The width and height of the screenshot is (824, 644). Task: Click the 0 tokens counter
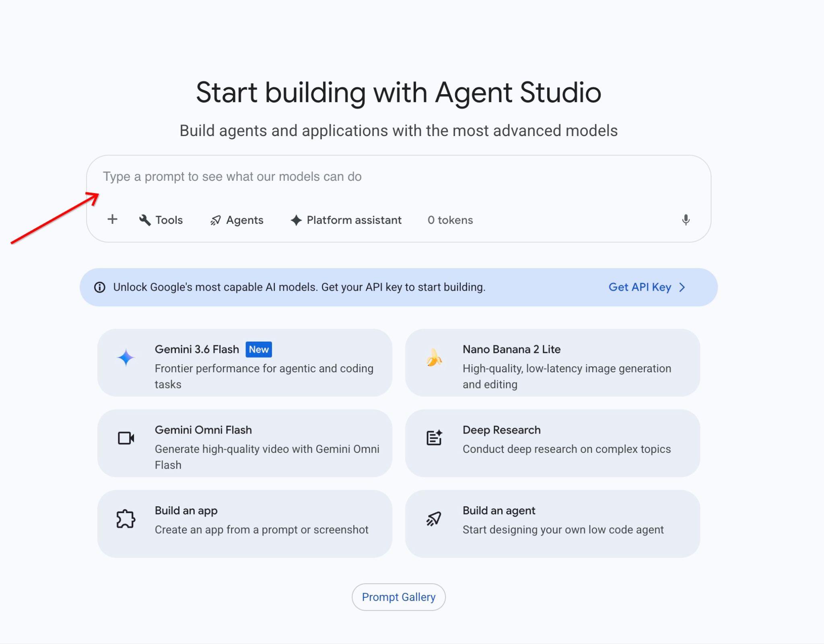450,220
